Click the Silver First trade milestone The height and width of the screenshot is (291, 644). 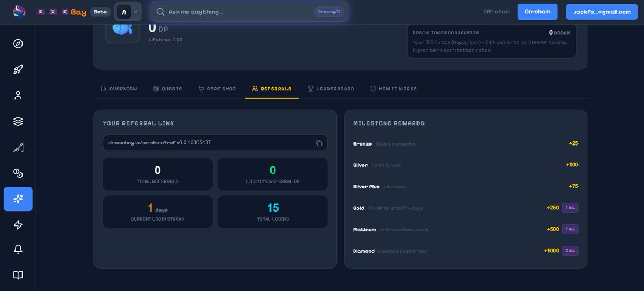[465, 165]
